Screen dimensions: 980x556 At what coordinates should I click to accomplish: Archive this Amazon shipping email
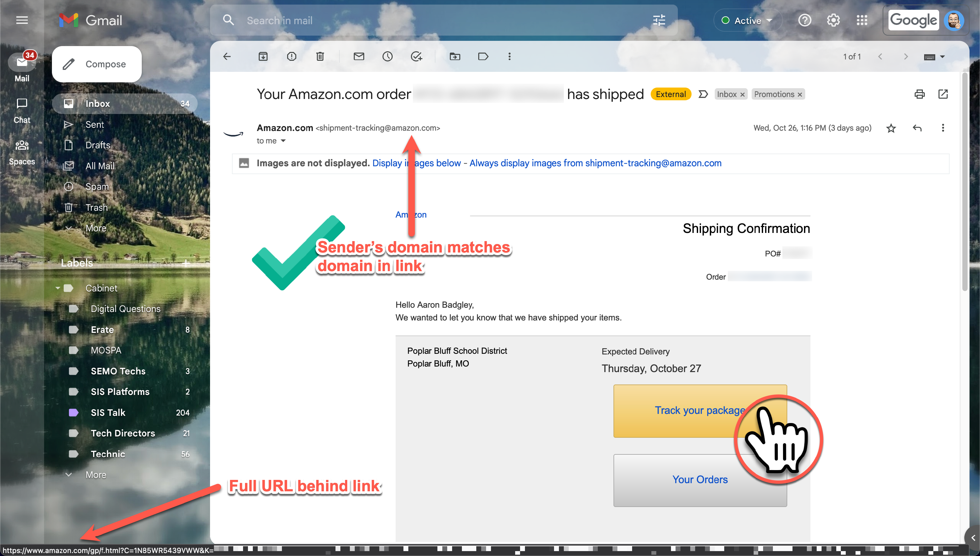click(x=263, y=57)
